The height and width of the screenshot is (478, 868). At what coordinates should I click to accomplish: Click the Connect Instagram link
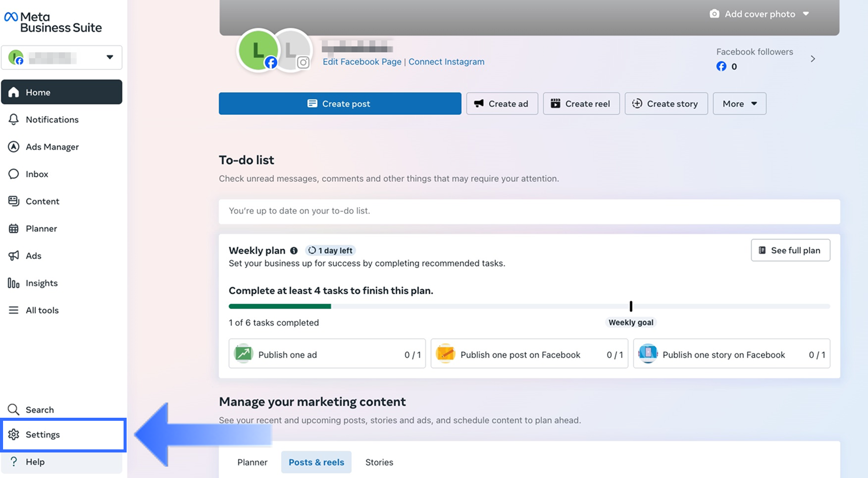446,62
